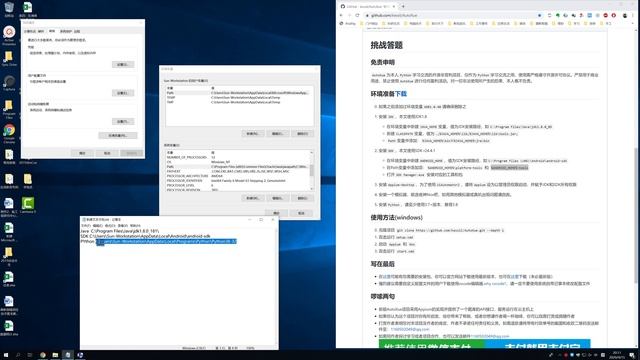
Task: Select the user variable Path row
Action: [239, 93]
